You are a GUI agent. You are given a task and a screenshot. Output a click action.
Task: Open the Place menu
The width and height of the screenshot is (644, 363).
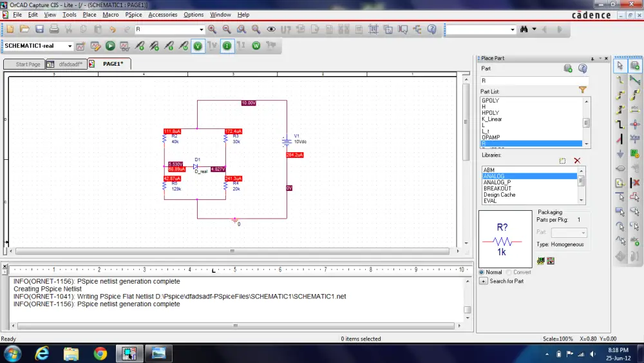[x=89, y=14]
